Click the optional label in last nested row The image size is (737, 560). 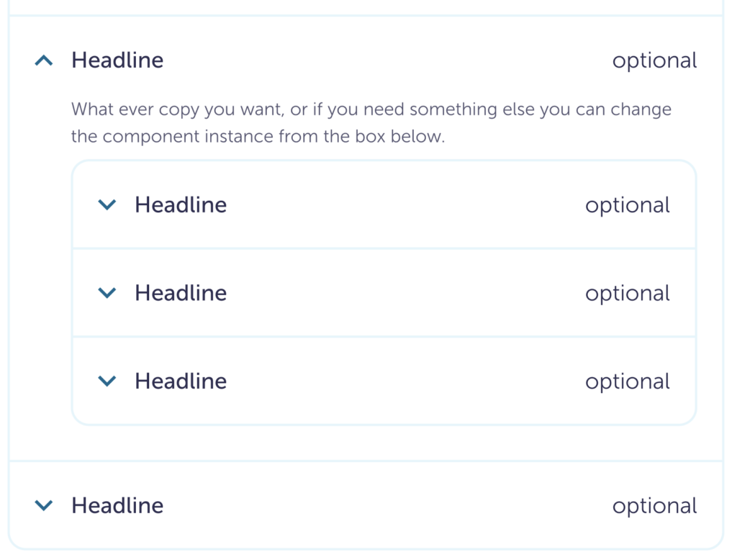pyautogui.click(x=627, y=381)
